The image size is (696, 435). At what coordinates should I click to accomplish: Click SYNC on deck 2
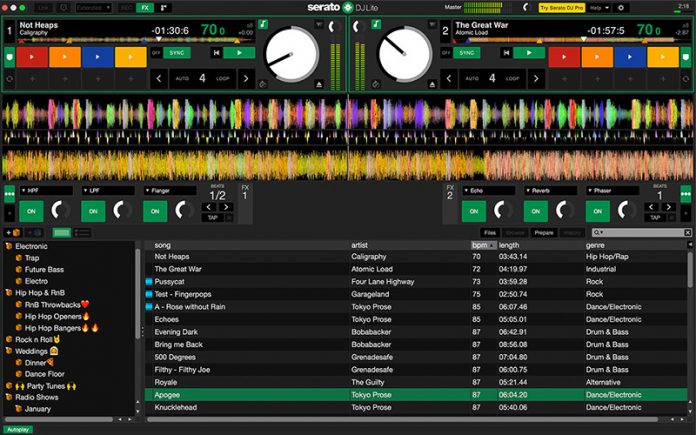[466, 52]
